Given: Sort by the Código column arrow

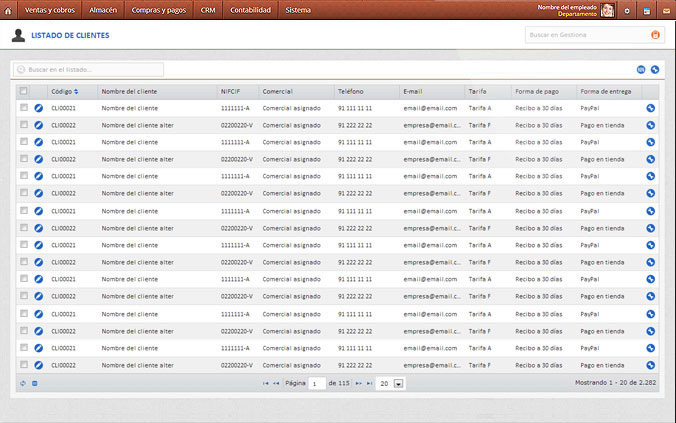Looking at the screenshot, I should [76, 91].
